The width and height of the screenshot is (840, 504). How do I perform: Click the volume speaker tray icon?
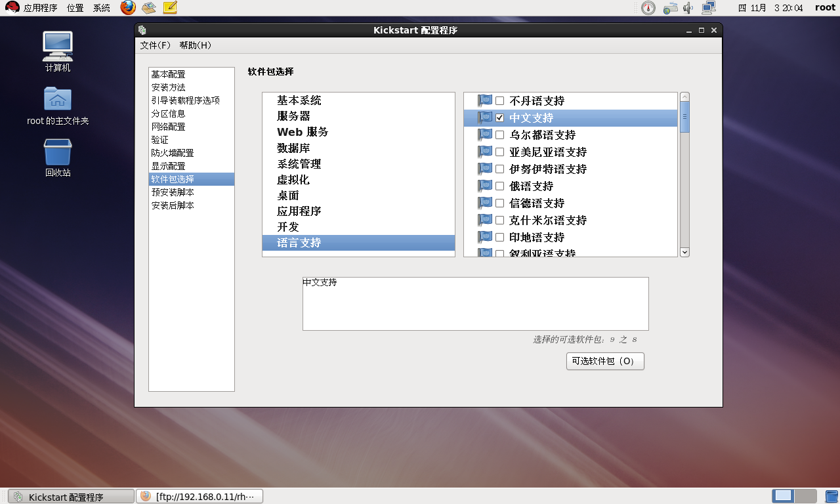(x=688, y=8)
